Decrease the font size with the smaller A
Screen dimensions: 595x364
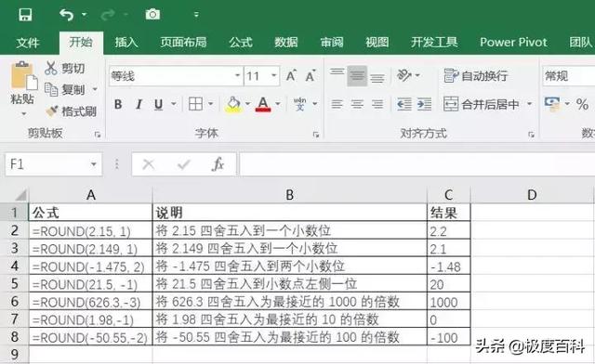point(311,76)
